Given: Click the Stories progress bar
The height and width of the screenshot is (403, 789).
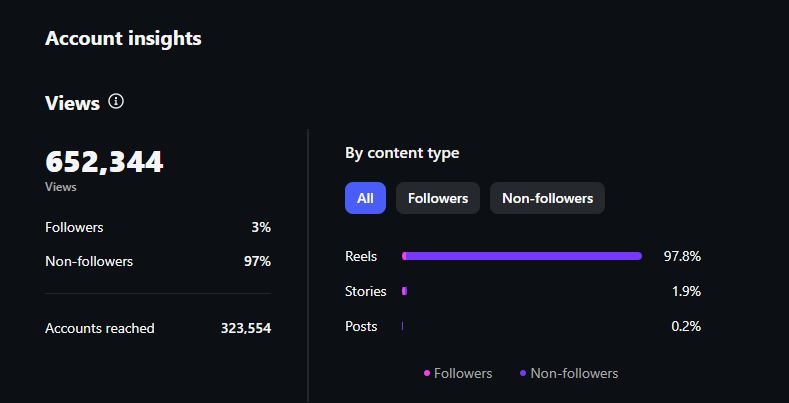Looking at the screenshot, I should coord(404,291).
